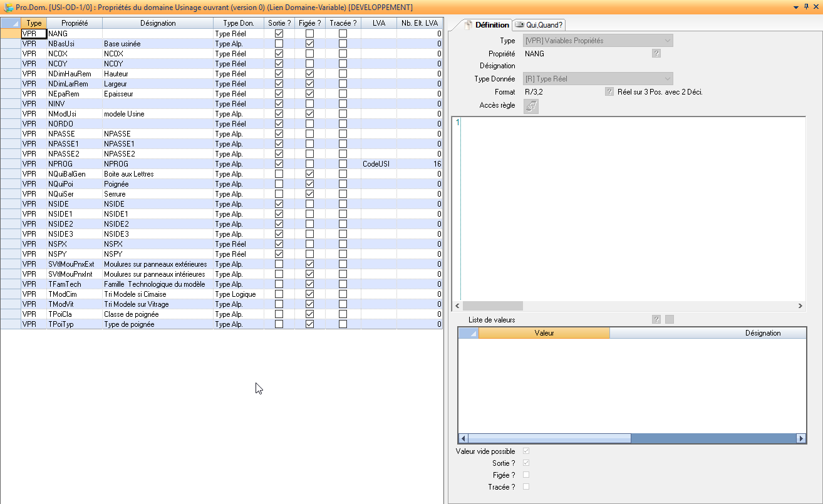The width and height of the screenshot is (823, 504).
Task: Sort by the Propriété column header
Action: [74, 23]
